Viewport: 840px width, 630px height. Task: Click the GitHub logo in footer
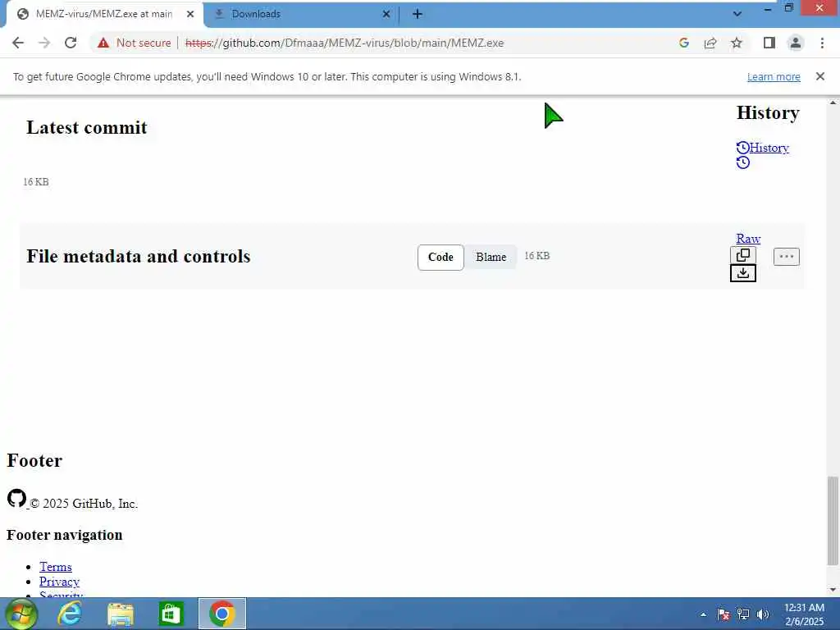point(16,498)
